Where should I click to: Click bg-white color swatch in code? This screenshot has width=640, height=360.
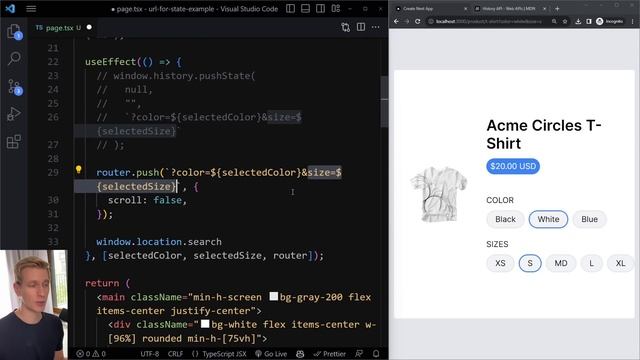tap(205, 324)
